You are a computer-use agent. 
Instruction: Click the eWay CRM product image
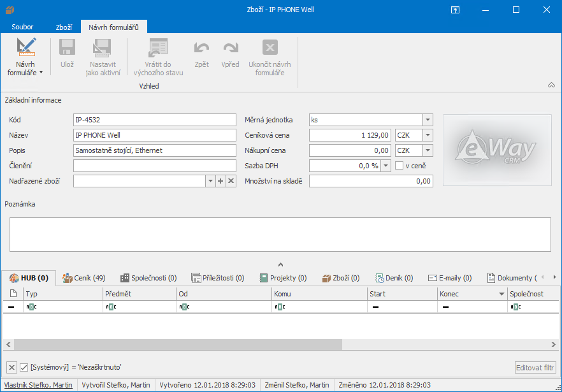click(x=497, y=150)
